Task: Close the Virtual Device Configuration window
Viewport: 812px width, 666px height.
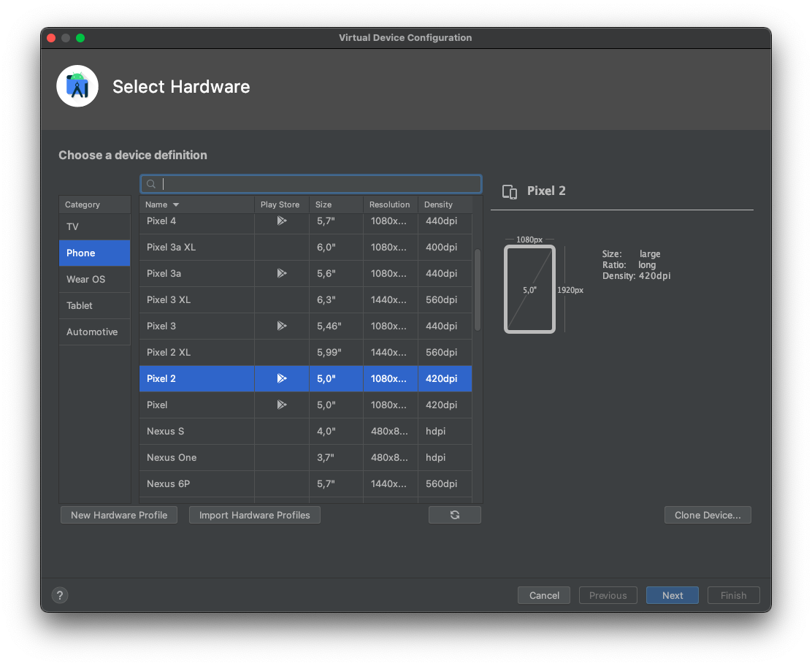Action: pyautogui.click(x=51, y=38)
